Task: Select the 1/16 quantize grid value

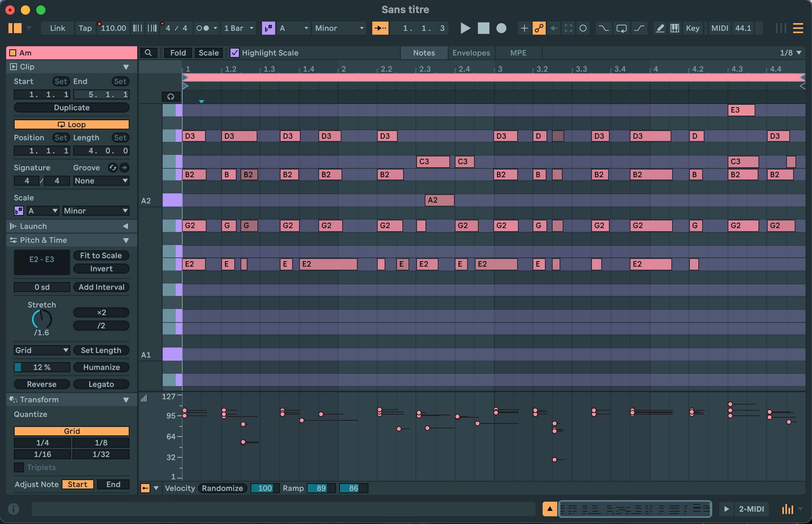Action: point(42,454)
